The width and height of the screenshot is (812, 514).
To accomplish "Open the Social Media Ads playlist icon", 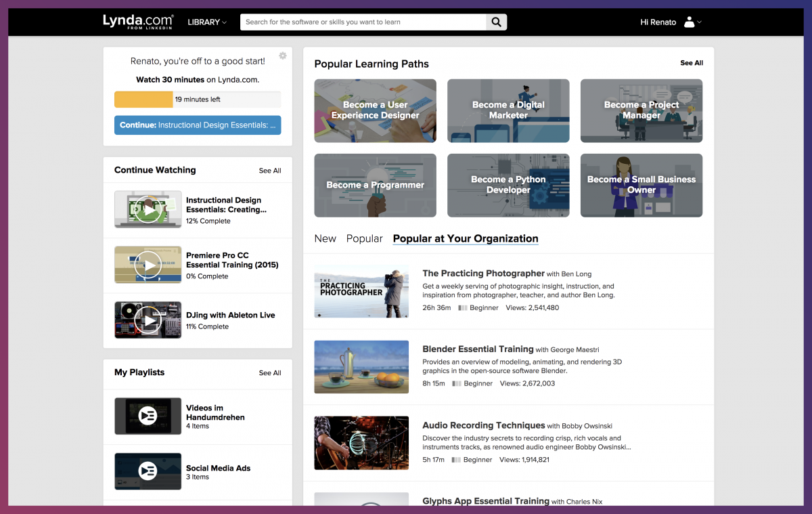I will click(x=148, y=471).
